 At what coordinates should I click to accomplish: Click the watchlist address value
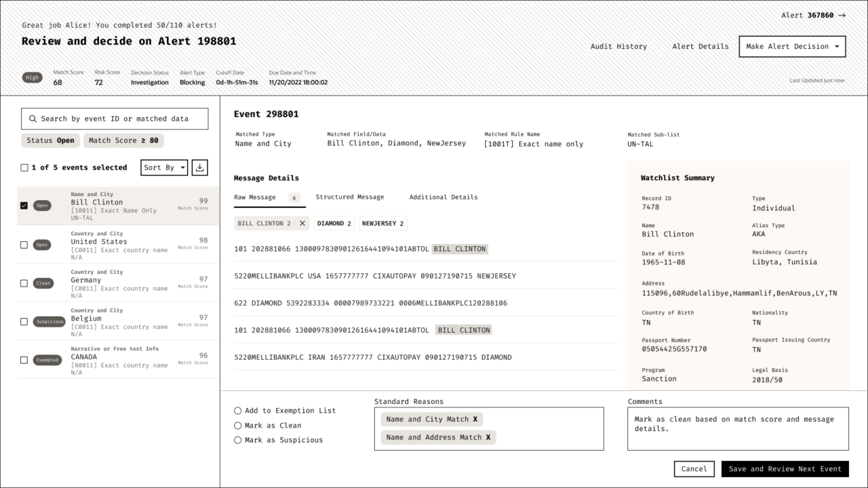coord(739,293)
